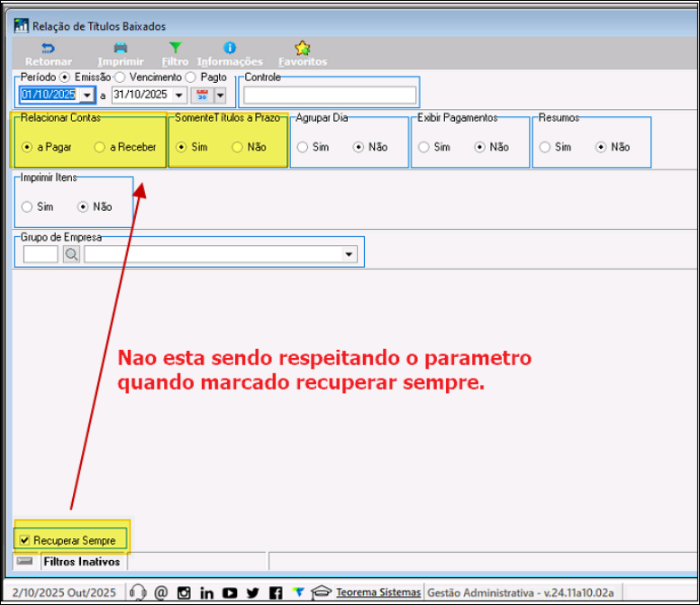The height and width of the screenshot is (605, 700).
Task: Open the Grupo de Empresa combo box
Action: (x=350, y=254)
